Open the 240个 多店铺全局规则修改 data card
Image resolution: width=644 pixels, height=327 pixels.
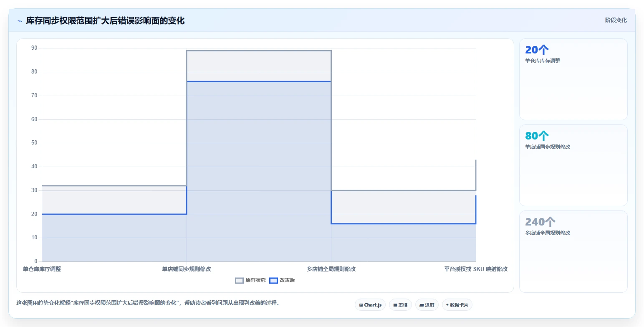pos(573,251)
